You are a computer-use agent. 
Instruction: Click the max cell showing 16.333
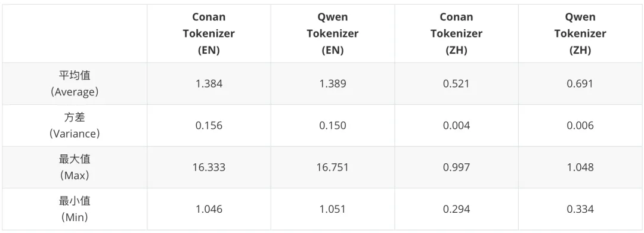coord(209,167)
